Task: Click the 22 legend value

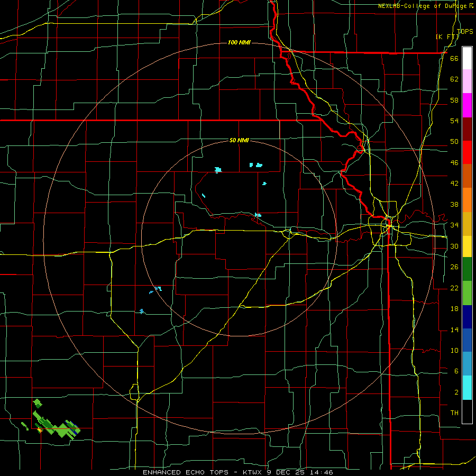Action: (x=454, y=288)
